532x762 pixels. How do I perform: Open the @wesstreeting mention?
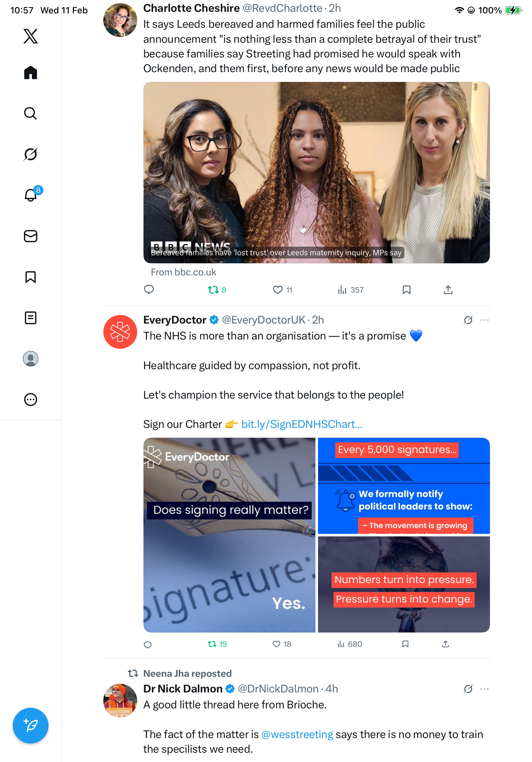[x=297, y=735]
